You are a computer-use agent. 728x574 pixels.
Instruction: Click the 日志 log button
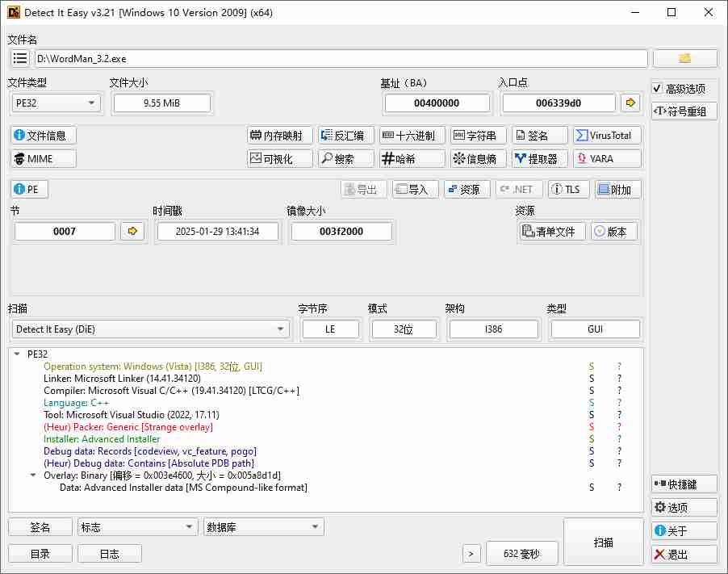(109, 554)
